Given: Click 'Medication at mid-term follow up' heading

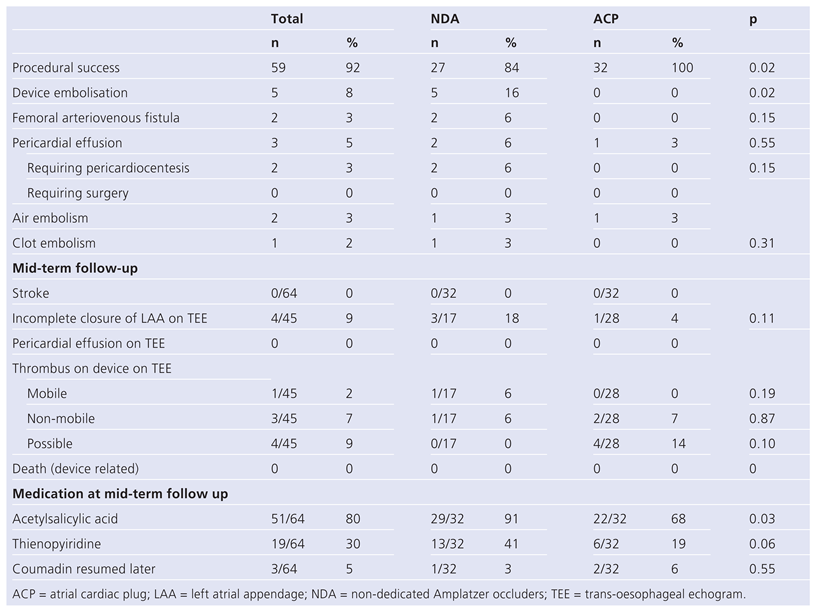Looking at the screenshot, I should 117,493.
